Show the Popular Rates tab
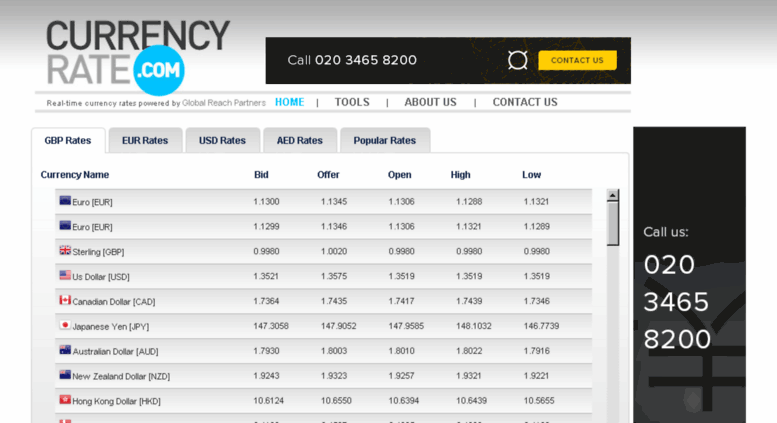 [x=385, y=141]
